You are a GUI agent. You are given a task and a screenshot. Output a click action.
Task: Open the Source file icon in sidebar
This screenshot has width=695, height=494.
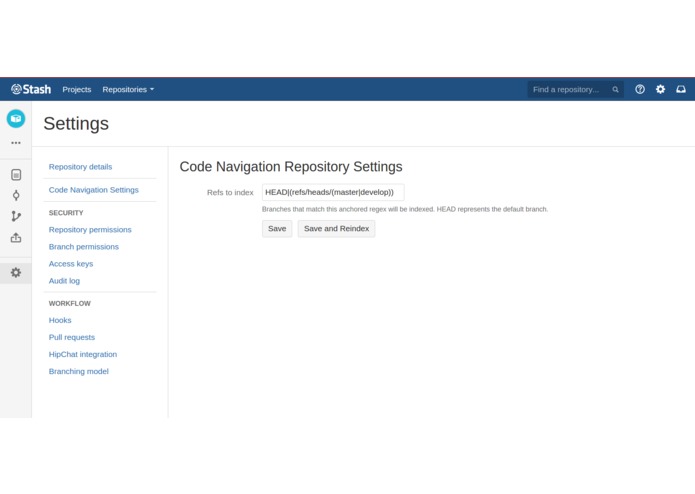[16, 175]
